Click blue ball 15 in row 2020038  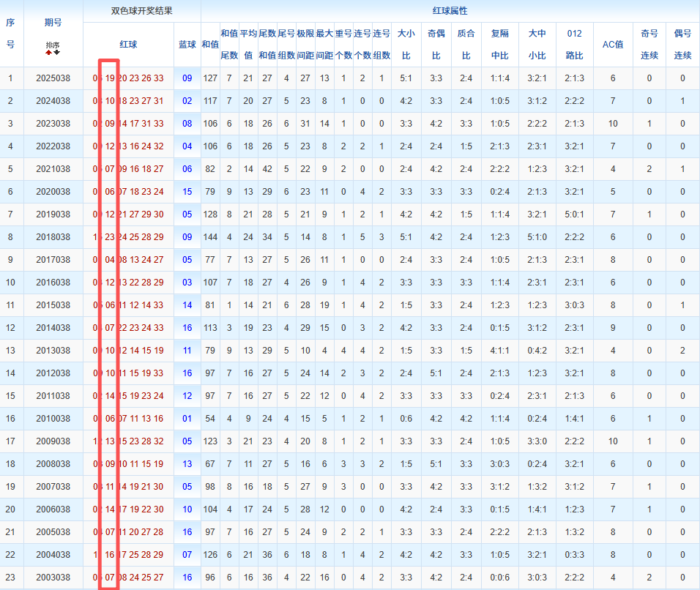(187, 192)
